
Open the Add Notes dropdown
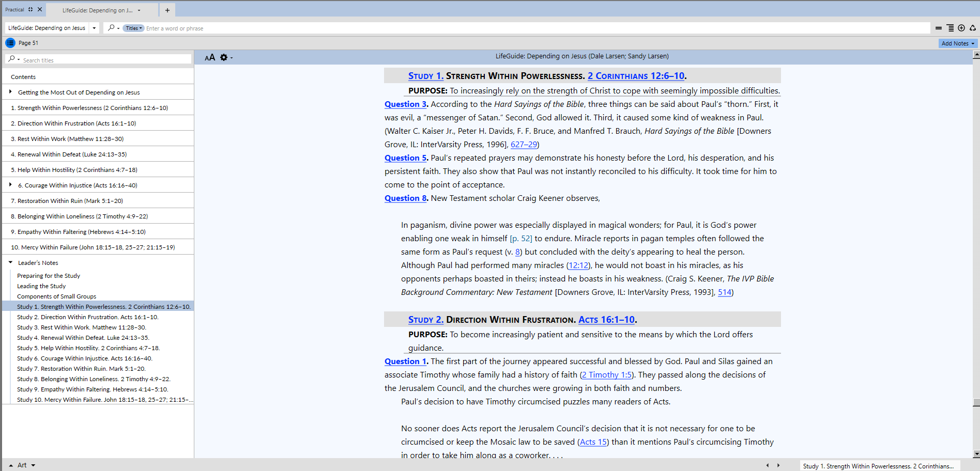pos(957,43)
